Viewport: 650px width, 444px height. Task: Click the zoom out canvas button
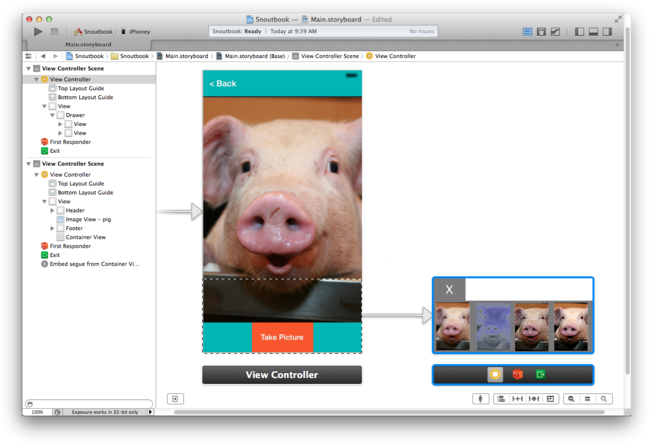click(x=570, y=399)
